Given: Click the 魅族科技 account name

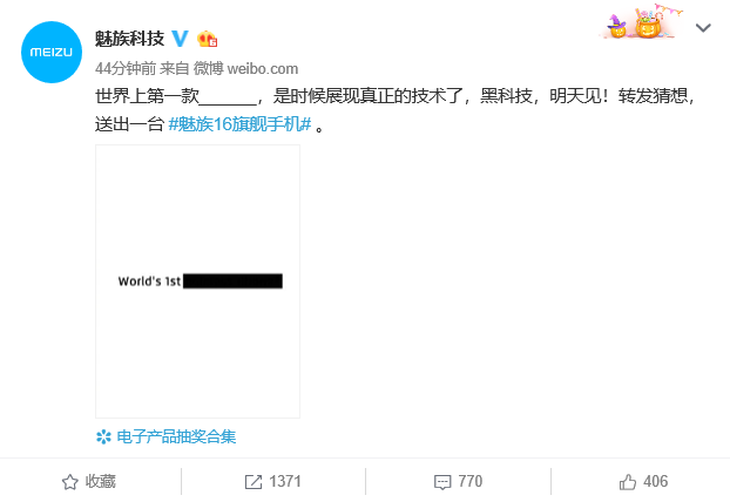Looking at the screenshot, I should point(129,39).
